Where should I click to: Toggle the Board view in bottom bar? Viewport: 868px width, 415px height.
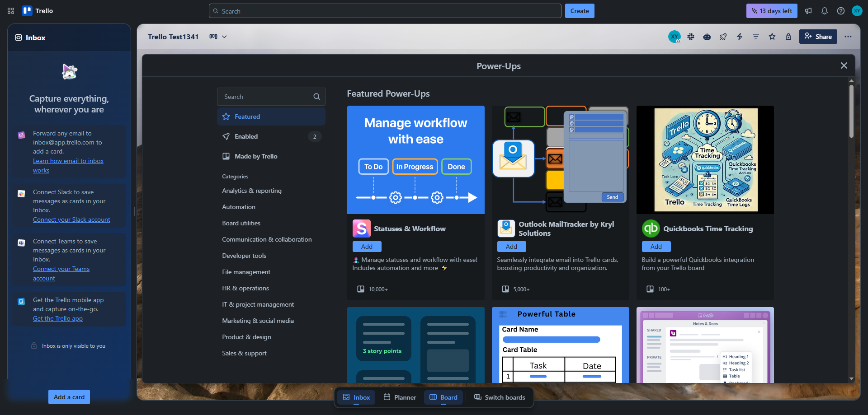click(x=443, y=397)
